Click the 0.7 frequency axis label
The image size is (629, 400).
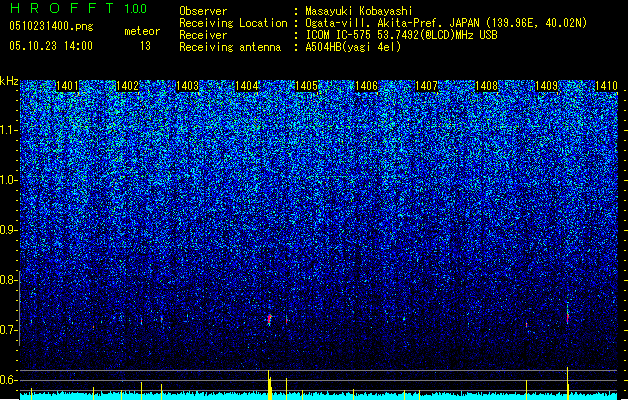[8, 330]
